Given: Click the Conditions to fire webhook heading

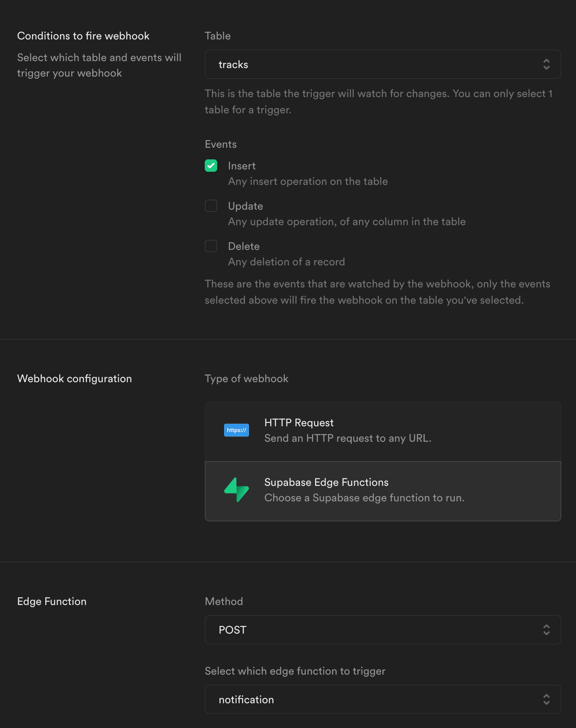Looking at the screenshot, I should (x=83, y=36).
